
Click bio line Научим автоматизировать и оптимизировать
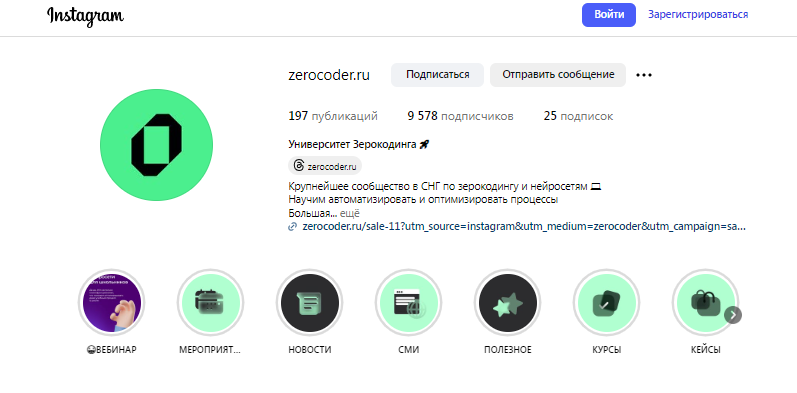pos(423,200)
